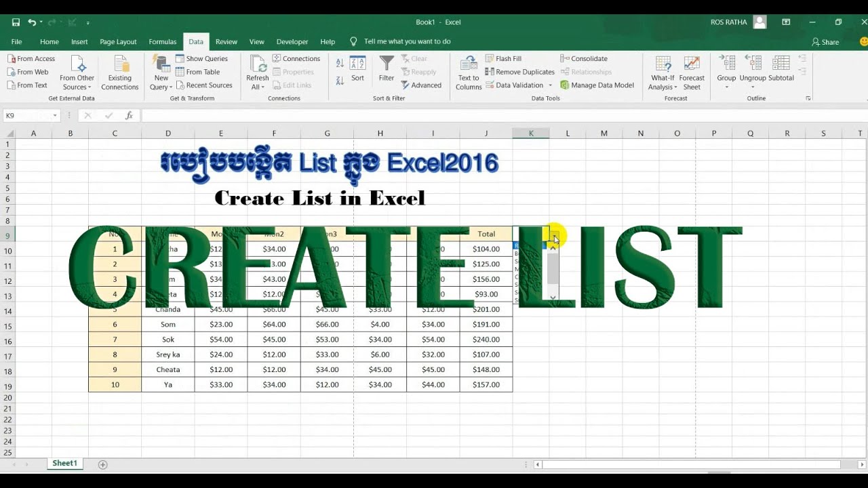Switch to the Insert tab
The width and height of the screenshot is (868, 488).
point(79,41)
